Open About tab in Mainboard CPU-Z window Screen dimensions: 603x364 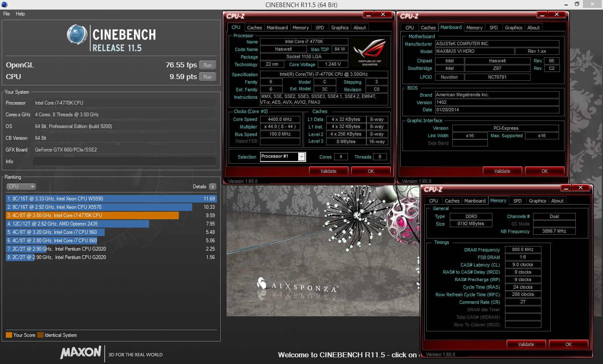point(533,28)
